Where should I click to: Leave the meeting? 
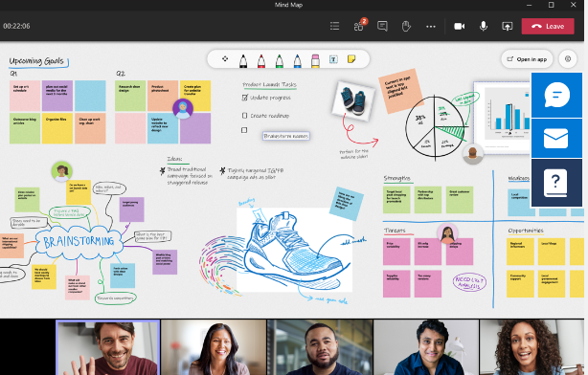pos(548,26)
